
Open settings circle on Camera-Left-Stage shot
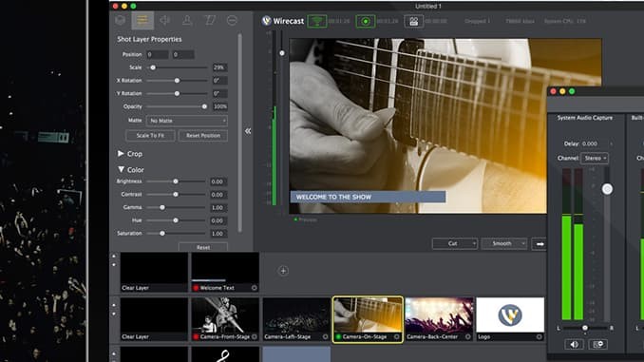[x=325, y=337]
